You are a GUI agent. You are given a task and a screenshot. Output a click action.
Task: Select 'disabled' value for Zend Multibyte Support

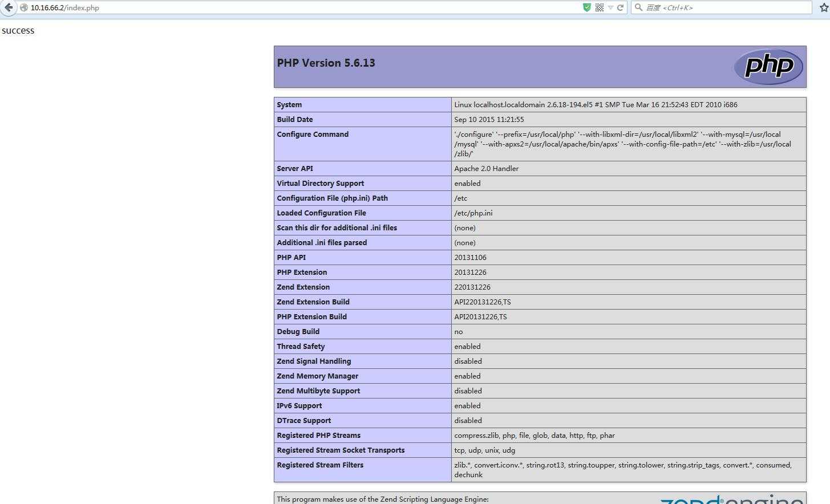(468, 391)
